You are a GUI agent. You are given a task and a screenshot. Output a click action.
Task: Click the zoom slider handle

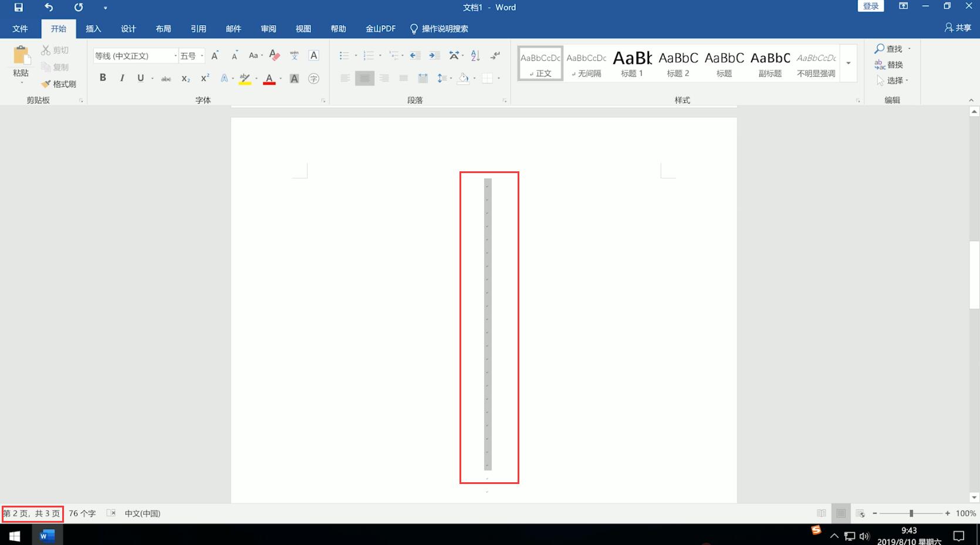tap(911, 513)
